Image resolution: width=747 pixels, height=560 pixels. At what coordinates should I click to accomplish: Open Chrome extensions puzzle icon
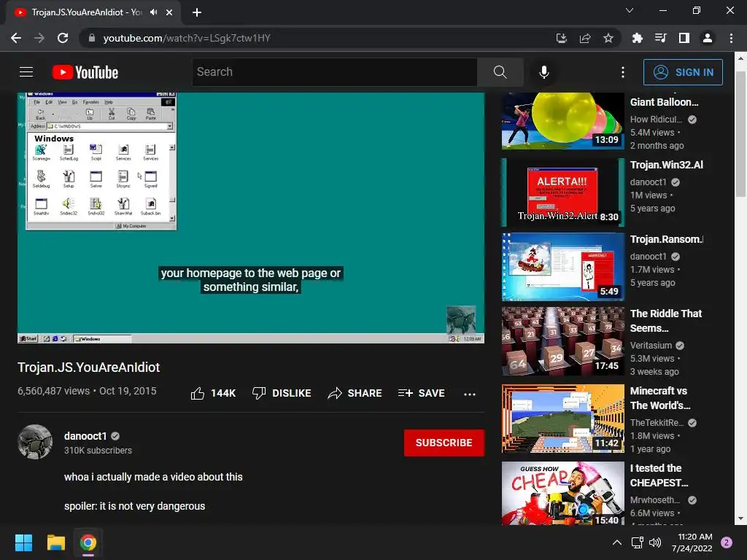[x=637, y=38]
